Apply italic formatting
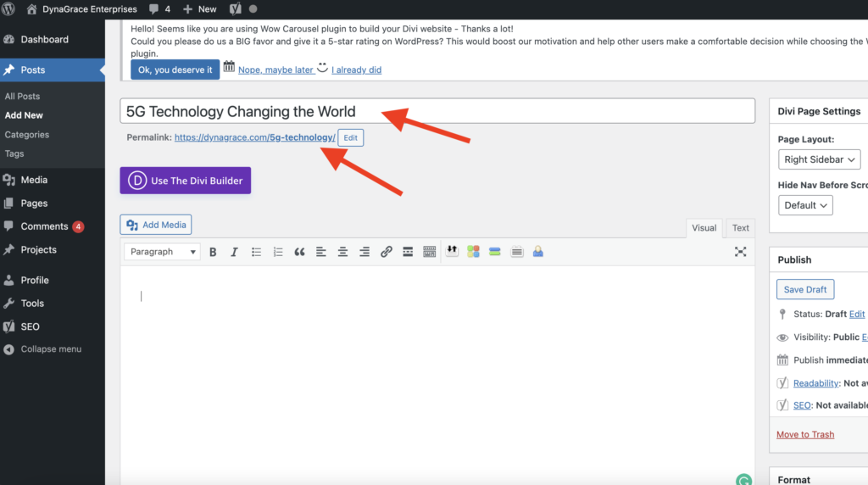This screenshot has height=485, width=868. (234, 252)
